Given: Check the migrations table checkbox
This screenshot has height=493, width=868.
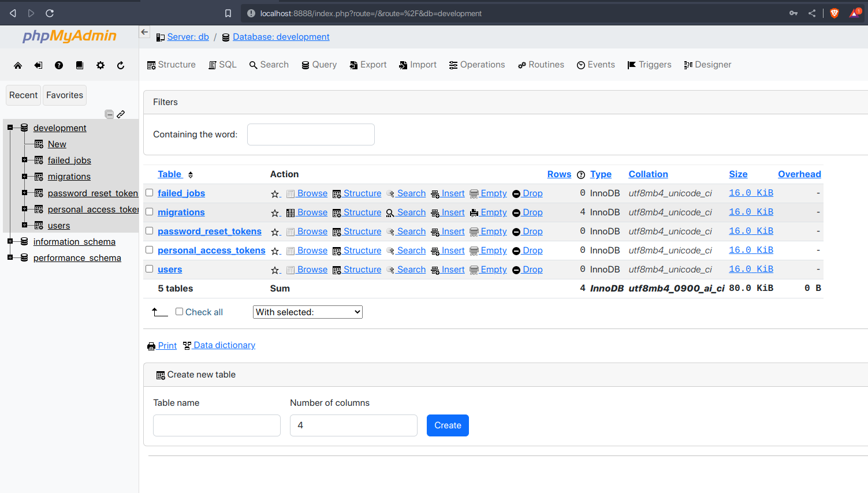Looking at the screenshot, I should [149, 212].
